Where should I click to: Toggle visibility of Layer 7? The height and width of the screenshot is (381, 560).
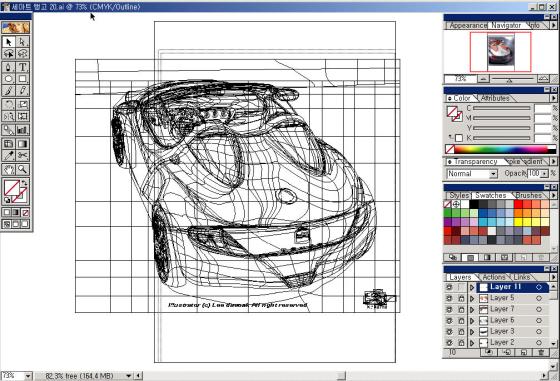pyautogui.click(x=449, y=309)
